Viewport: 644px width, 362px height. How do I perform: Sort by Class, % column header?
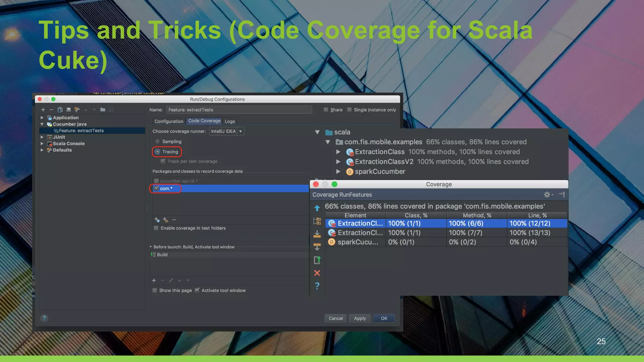click(x=416, y=215)
